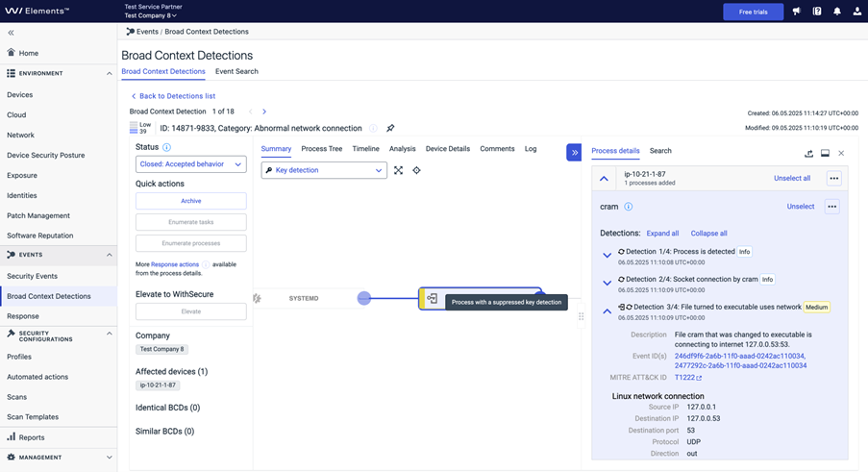Open the Device Details tab

point(448,149)
